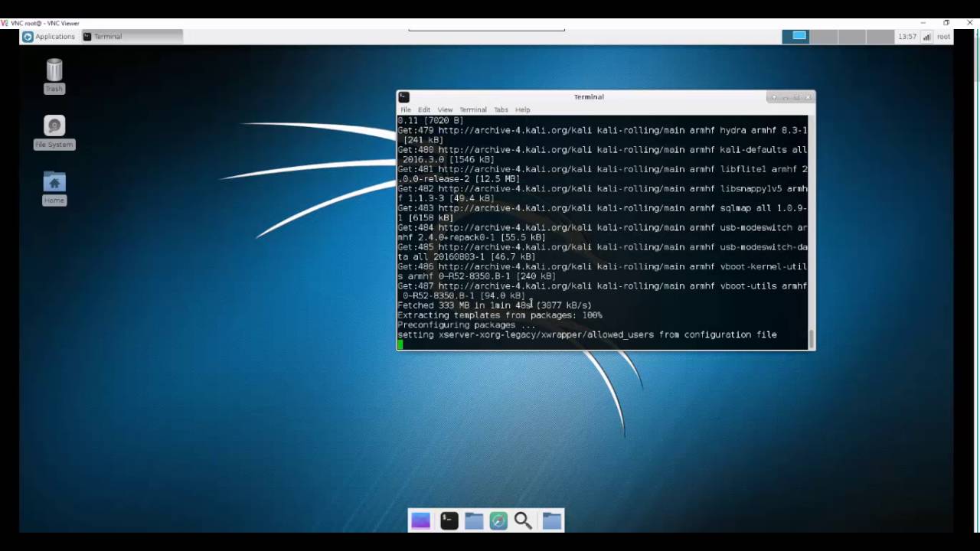Open the application finder magnifier in dock
Viewport: 980px width, 551px height.
tap(523, 520)
